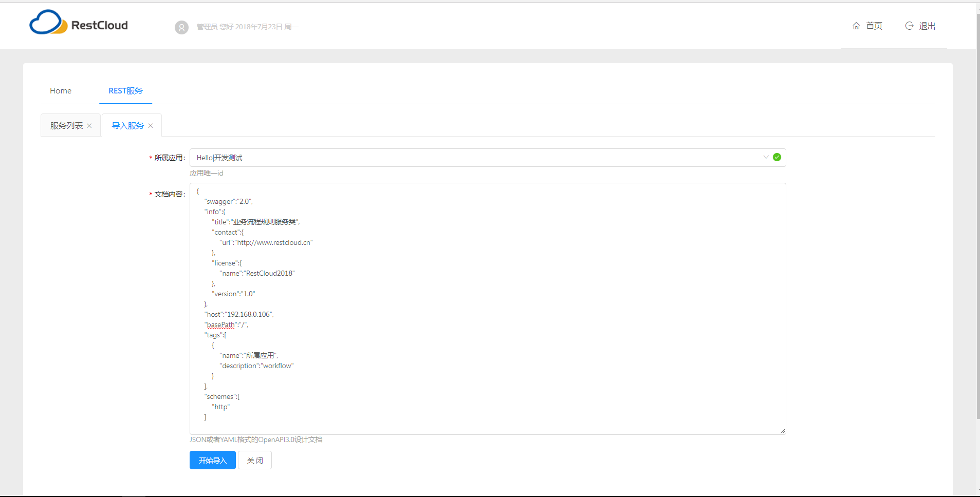Select the REST服务 tab
Screen dimensions: 980x497
coord(125,91)
